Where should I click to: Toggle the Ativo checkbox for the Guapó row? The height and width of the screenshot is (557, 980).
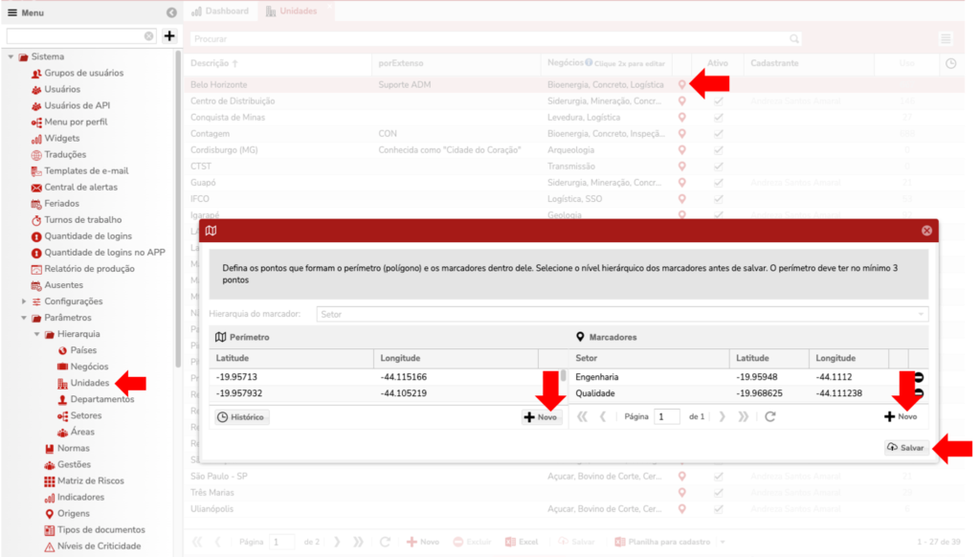[718, 183]
